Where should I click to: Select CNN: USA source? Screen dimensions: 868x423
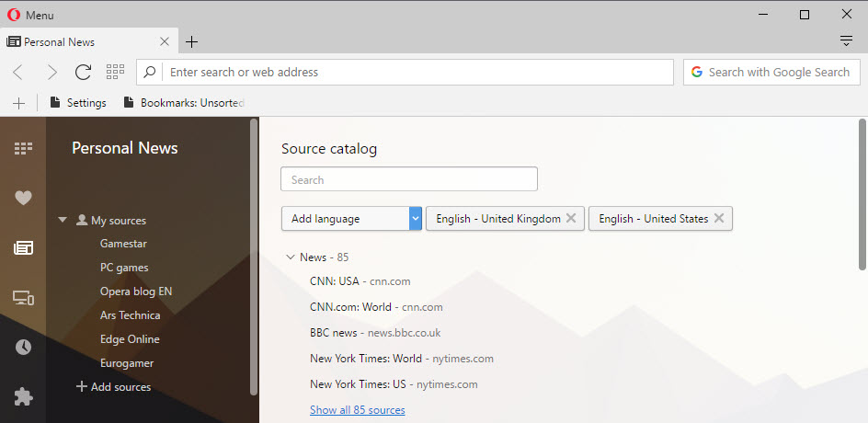point(360,281)
